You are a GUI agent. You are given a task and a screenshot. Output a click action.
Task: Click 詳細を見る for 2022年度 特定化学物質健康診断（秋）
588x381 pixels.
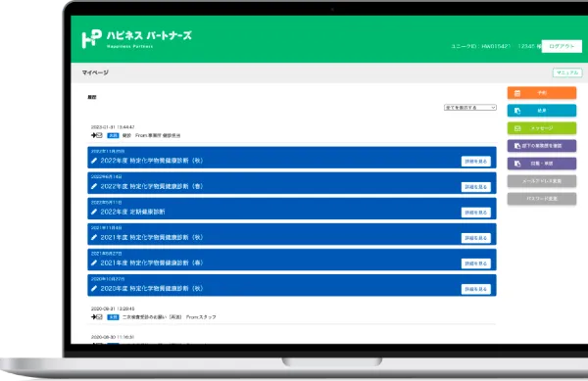pos(476,161)
